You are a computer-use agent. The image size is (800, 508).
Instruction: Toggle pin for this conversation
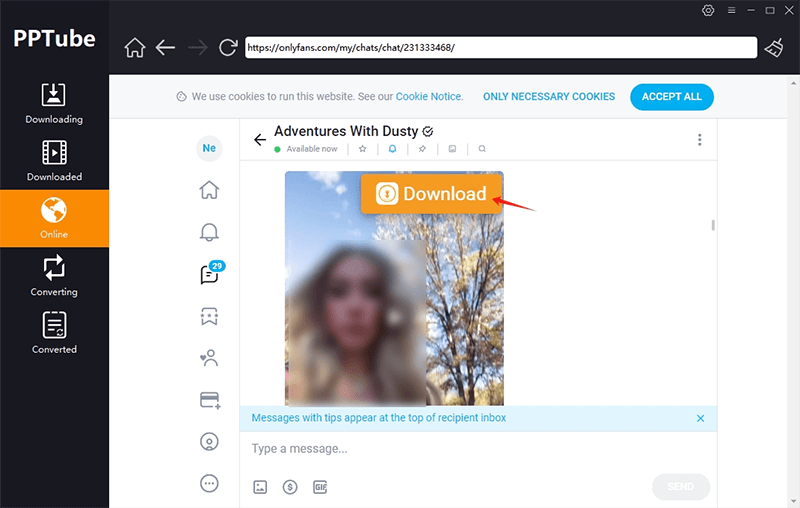coord(422,149)
